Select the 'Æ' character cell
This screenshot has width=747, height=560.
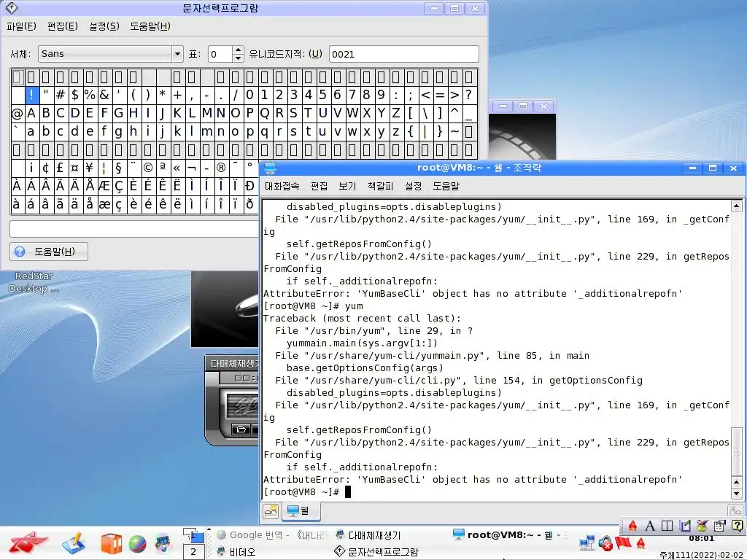(104, 186)
